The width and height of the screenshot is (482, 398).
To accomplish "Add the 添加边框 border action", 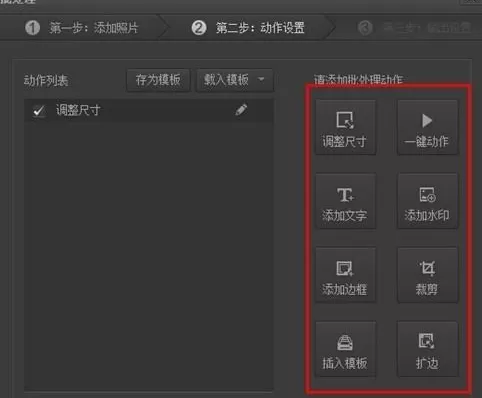I will coord(345,275).
